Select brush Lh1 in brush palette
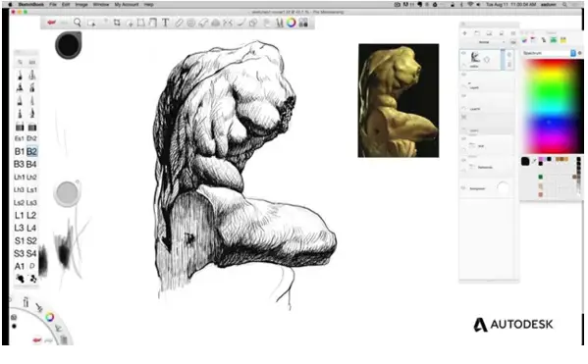Viewport: 588px width, 364px height. pyautogui.click(x=19, y=177)
